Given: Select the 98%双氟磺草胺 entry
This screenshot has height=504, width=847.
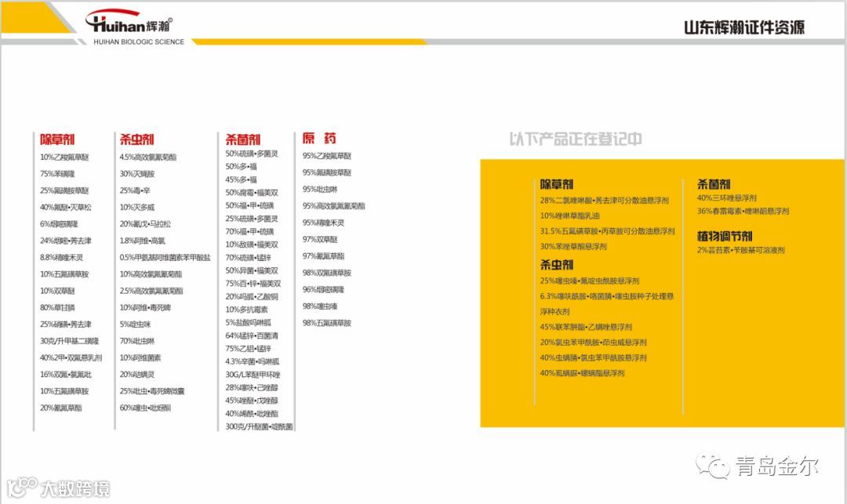Looking at the screenshot, I should [x=327, y=273].
